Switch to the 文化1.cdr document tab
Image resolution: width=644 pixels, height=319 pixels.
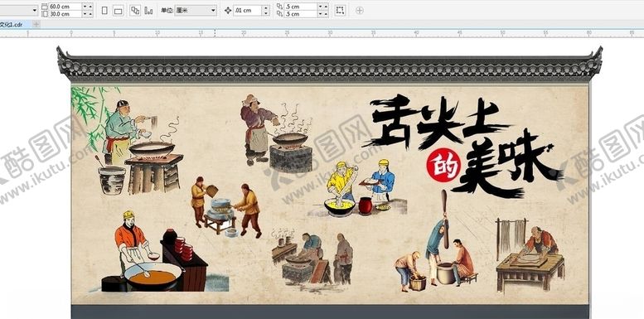pos(15,24)
